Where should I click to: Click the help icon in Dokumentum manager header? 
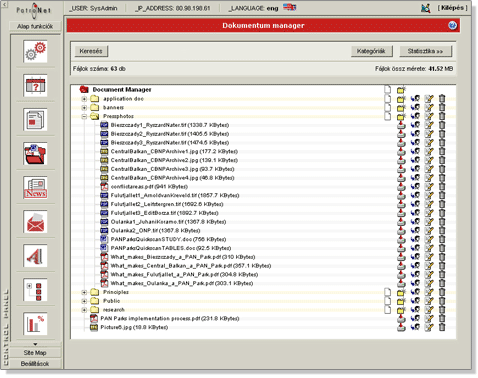[x=452, y=25]
